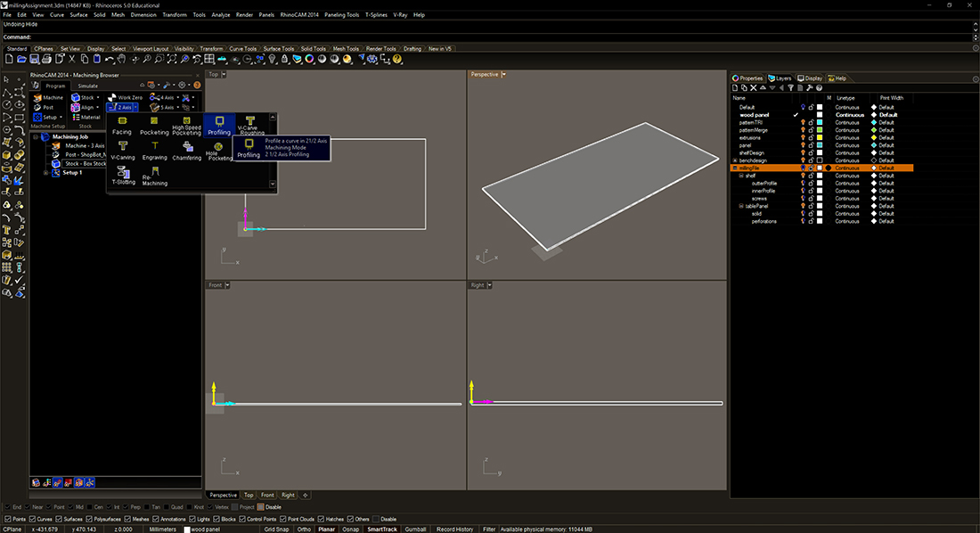980x533 pixels.
Task: Expand the benchdesign layer
Action: pos(735,160)
